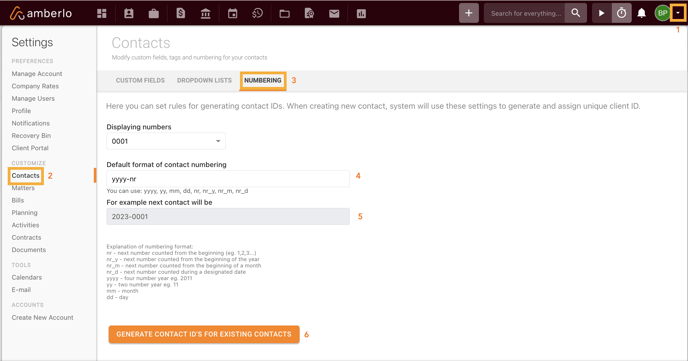Image resolution: width=688 pixels, height=361 pixels.
Task: Click the next contact example field
Action: (x=228, y=217)
